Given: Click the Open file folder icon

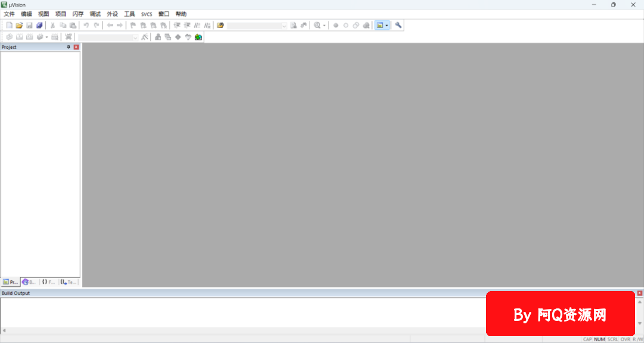Looking at the screenshot, I should point(19,26).
